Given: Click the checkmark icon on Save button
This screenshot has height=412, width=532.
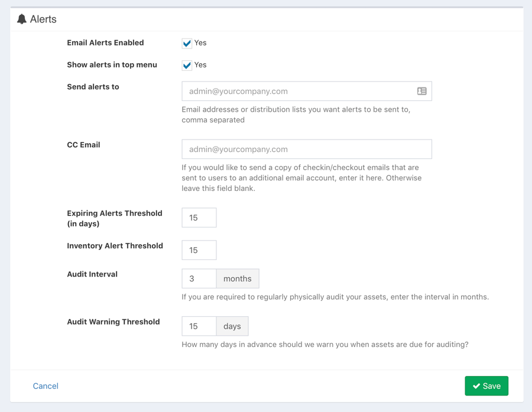Looking at the screenshot, I should 476,386.
